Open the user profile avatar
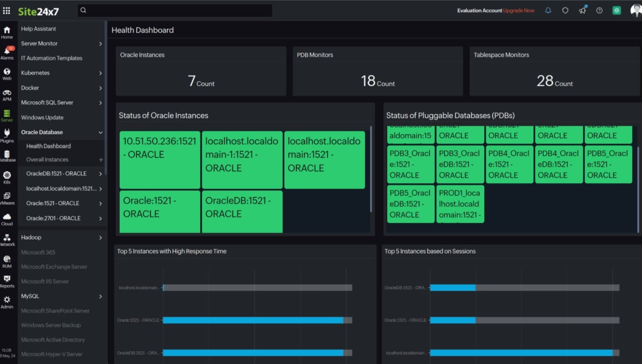The width and height of the screenshot is (642, 364). (x=636, y=10)
